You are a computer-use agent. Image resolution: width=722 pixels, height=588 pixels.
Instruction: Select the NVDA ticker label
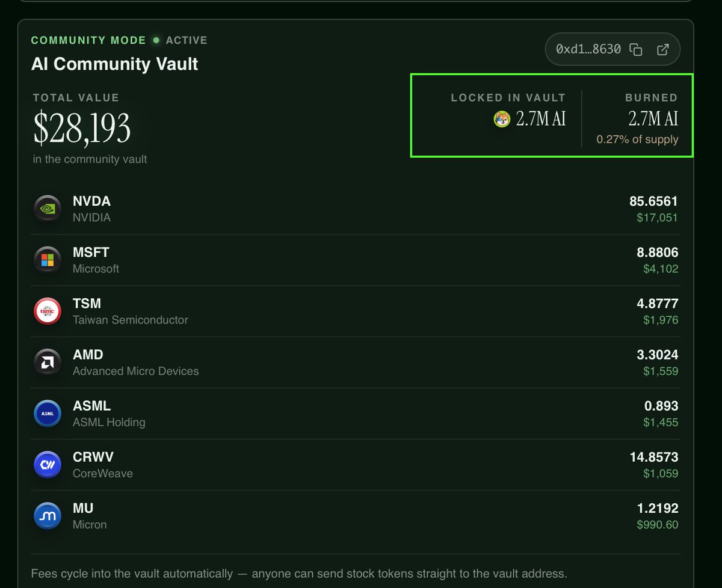pyautogui.click(x=91, y=201)
